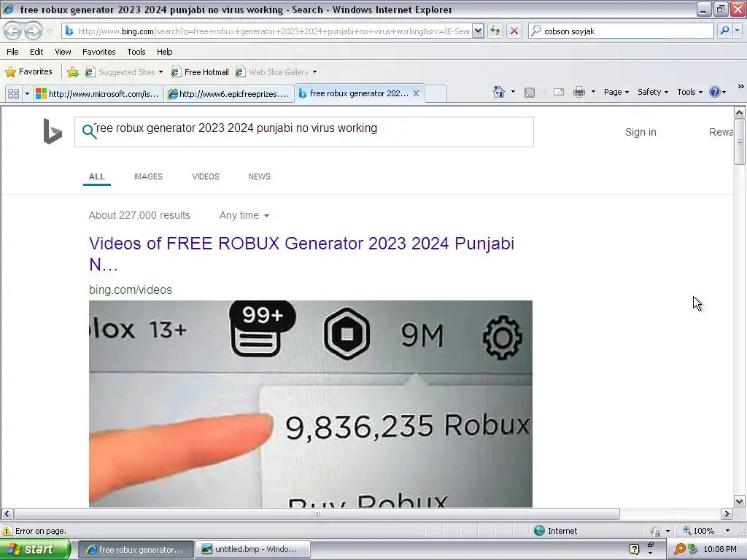Open the View menu
This screenshot has height=560, width=747.
click(x=63, y=52)
